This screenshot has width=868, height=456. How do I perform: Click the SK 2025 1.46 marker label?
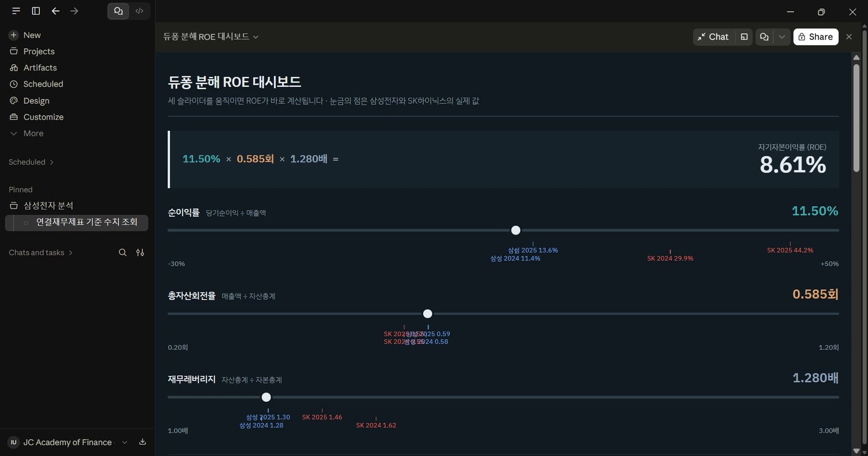pos(322,417)
